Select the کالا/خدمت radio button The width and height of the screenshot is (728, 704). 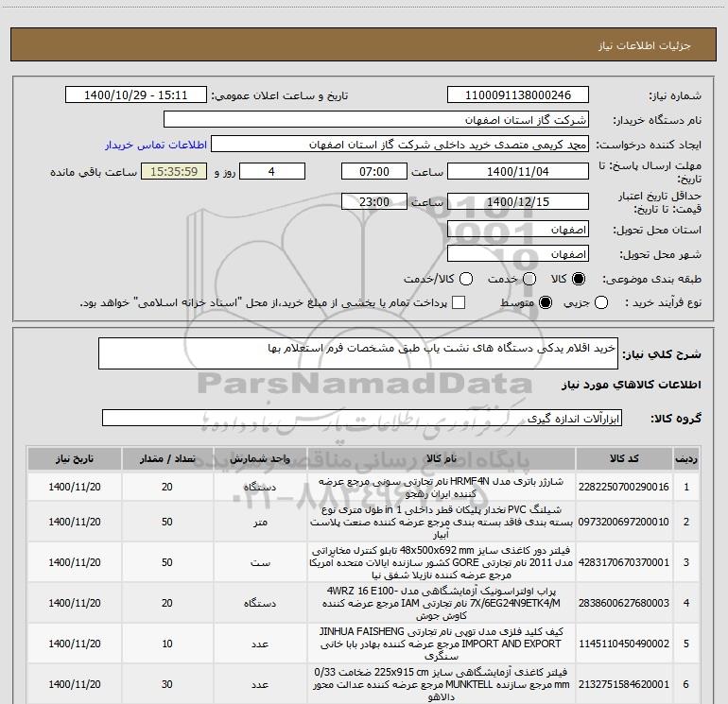[466, 279]
